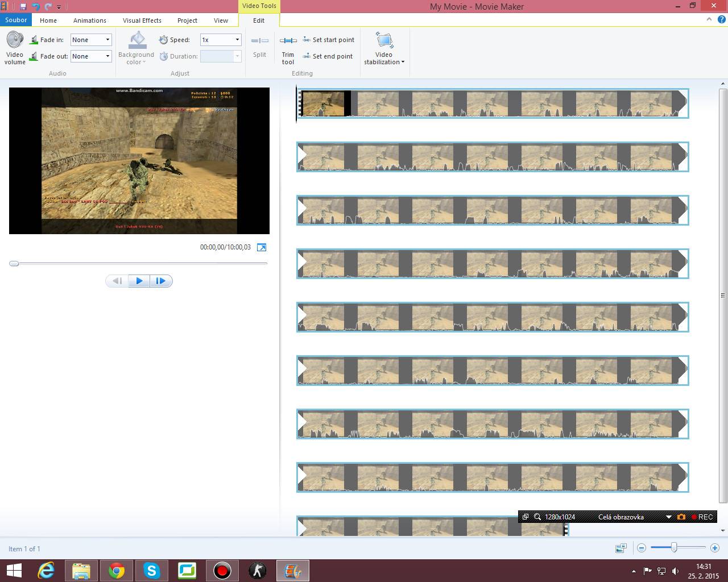This screenshot has height=582, width=728.
Task: Play the video preview
Action: click(139, 281)
